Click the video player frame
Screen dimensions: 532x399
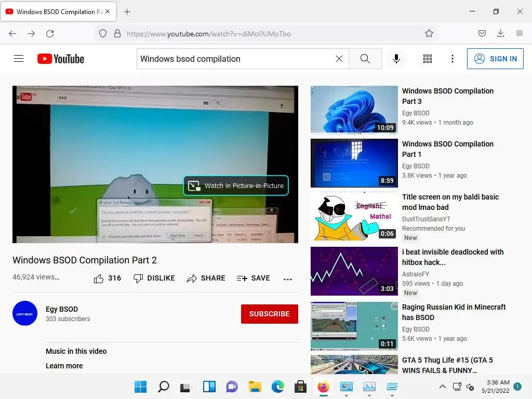155,164
